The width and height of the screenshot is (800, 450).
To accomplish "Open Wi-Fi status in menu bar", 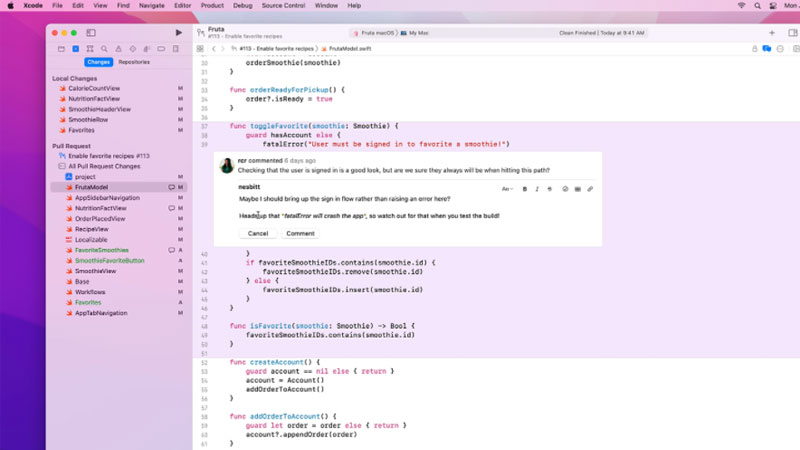I will (741, 6).
